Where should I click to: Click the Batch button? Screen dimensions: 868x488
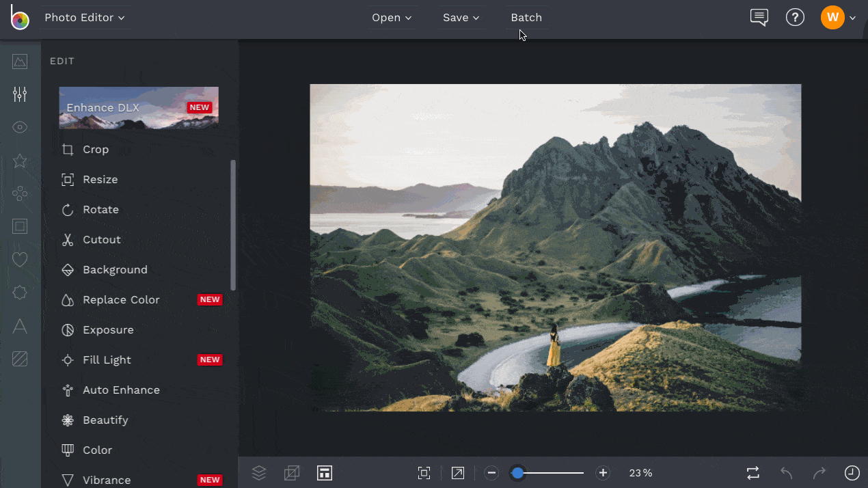(526, 18)
